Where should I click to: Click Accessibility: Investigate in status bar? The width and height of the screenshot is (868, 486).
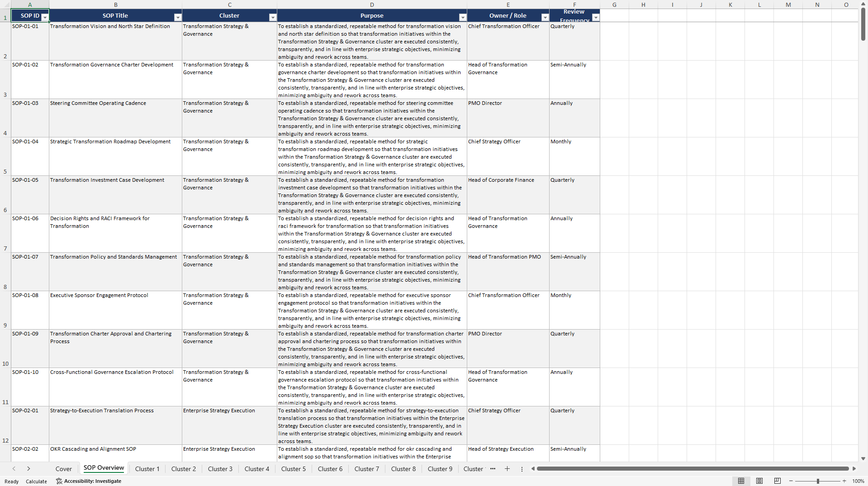pyautogui.click(x=89, y=481)
